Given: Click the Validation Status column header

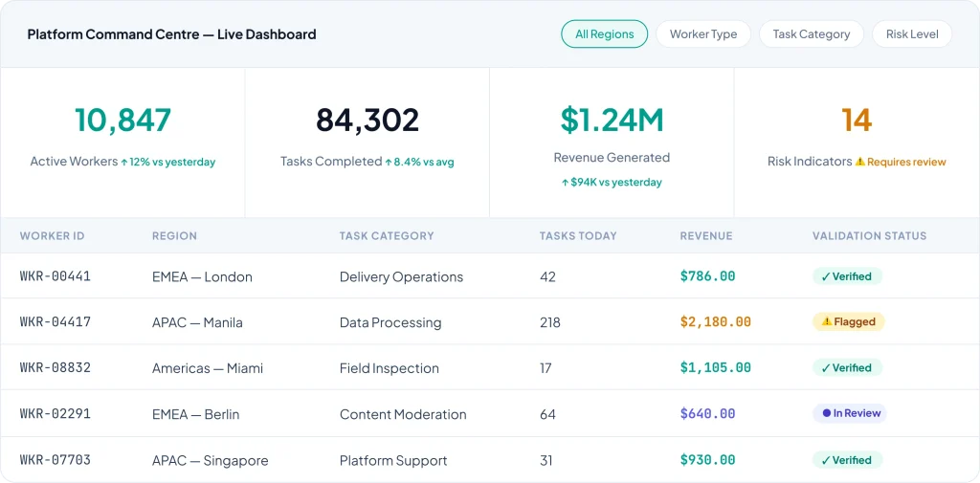Looking at the screenshot, I should (869, 235).
